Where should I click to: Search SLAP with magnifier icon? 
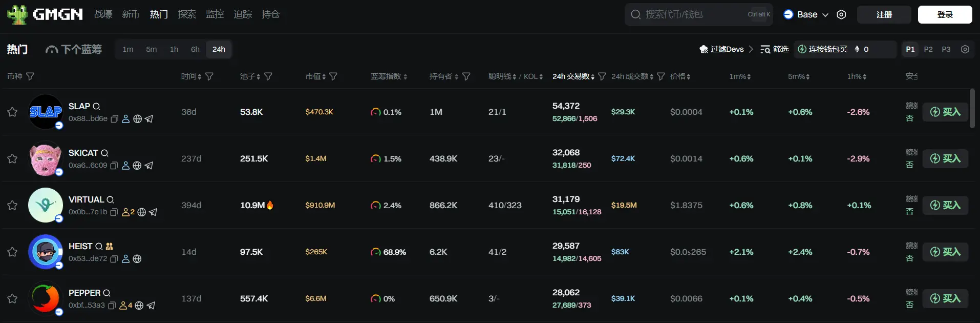coord(96,106)
